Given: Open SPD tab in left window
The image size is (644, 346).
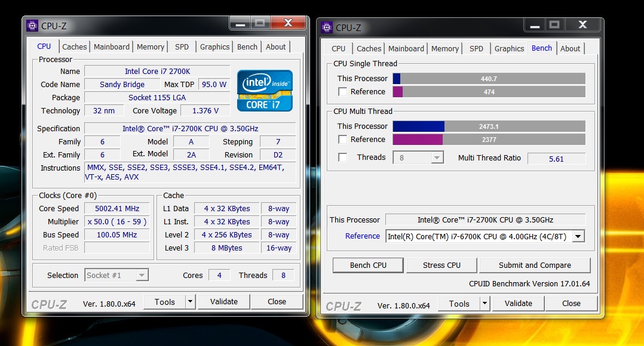Looking at the screenshot, I should click(x=182, y=47).
